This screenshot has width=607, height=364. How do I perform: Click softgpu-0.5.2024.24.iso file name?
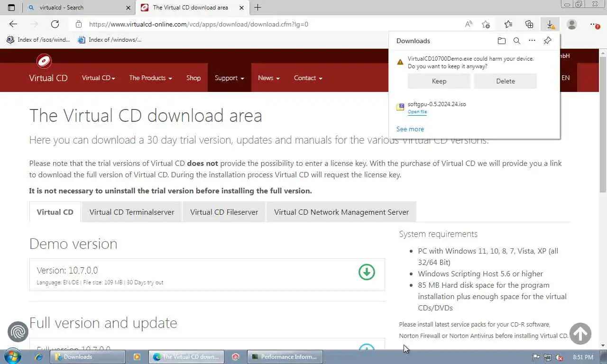437,104
